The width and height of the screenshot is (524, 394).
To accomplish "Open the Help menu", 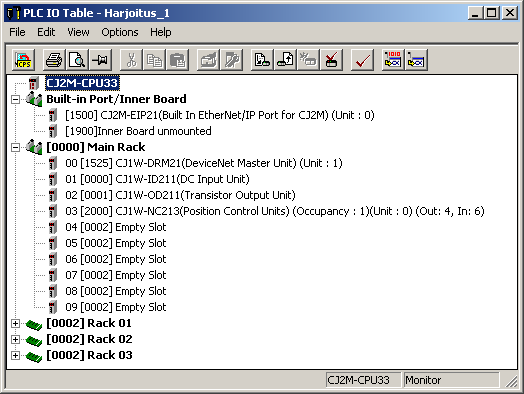I will coord(161,32).
